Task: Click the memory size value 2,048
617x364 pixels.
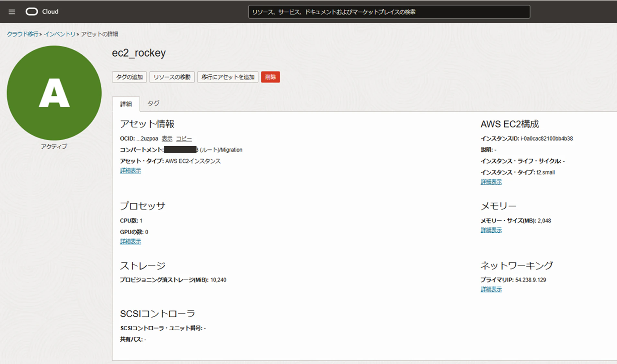Action: [544, 221]
